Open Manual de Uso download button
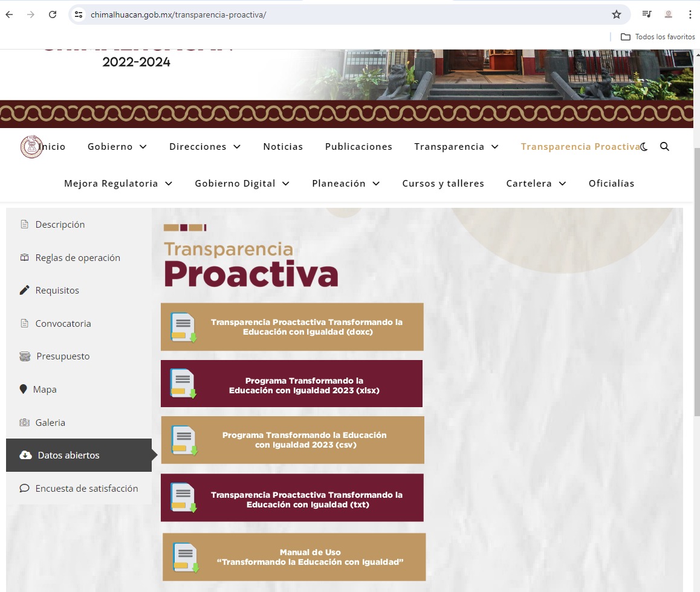The width and height of the screenshot is (700, 592). (x=294, y=557)
